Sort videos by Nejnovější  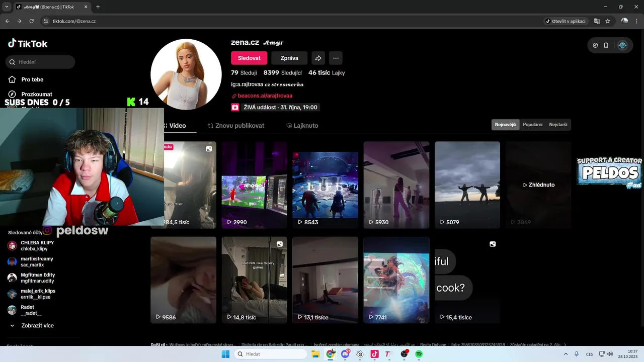point(506,125)
